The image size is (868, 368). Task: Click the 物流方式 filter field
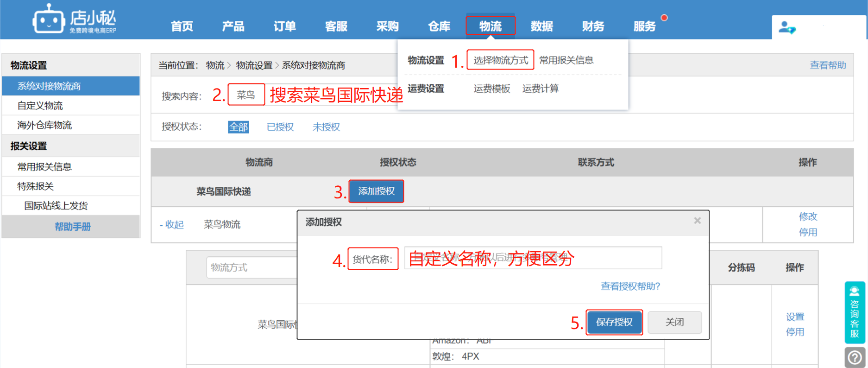(252, 267)
